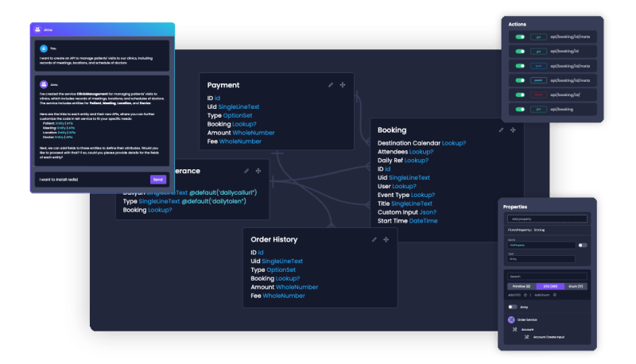Click the Order Service purple icon
This screenshot has width=636, height=364.
click(511, 319)
